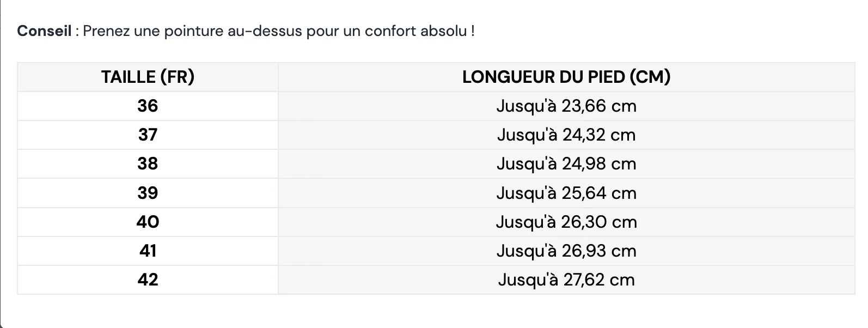Click the "Jusqu'à 27,62 cm" cell
This screenshot has height=328, width=868.
566,280
